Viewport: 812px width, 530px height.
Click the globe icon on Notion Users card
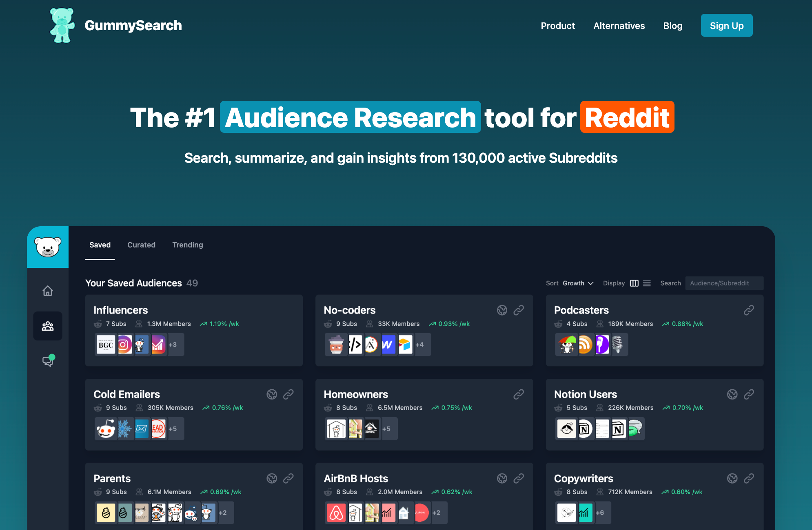tap(732, 394)
